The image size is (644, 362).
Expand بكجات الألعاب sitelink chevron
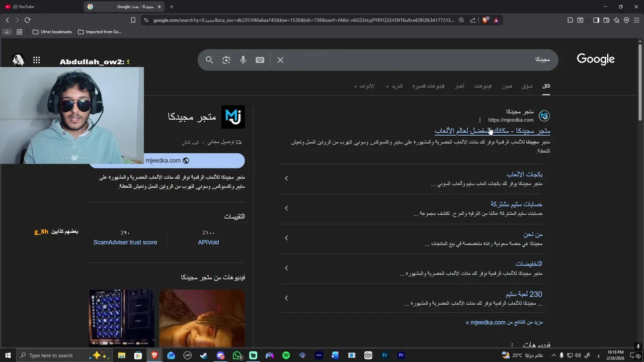click(286, 178)
